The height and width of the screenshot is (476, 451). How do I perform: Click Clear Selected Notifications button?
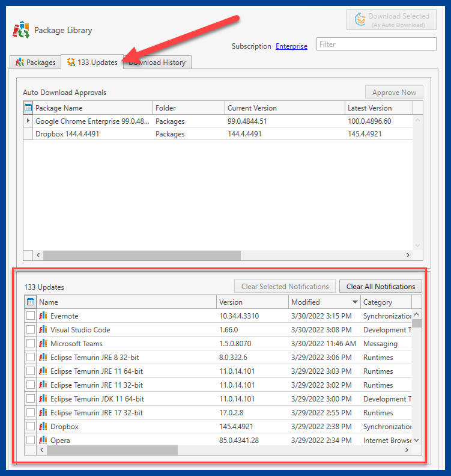(x=285, y=286)
